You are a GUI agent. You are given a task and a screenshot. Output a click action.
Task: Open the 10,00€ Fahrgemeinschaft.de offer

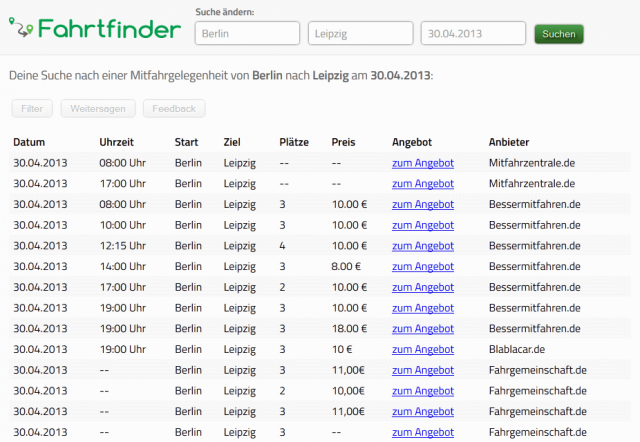coord(422,391)
